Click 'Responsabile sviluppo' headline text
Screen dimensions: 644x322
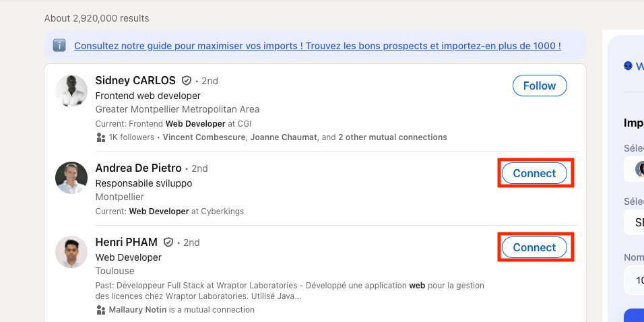coord(143,183)
